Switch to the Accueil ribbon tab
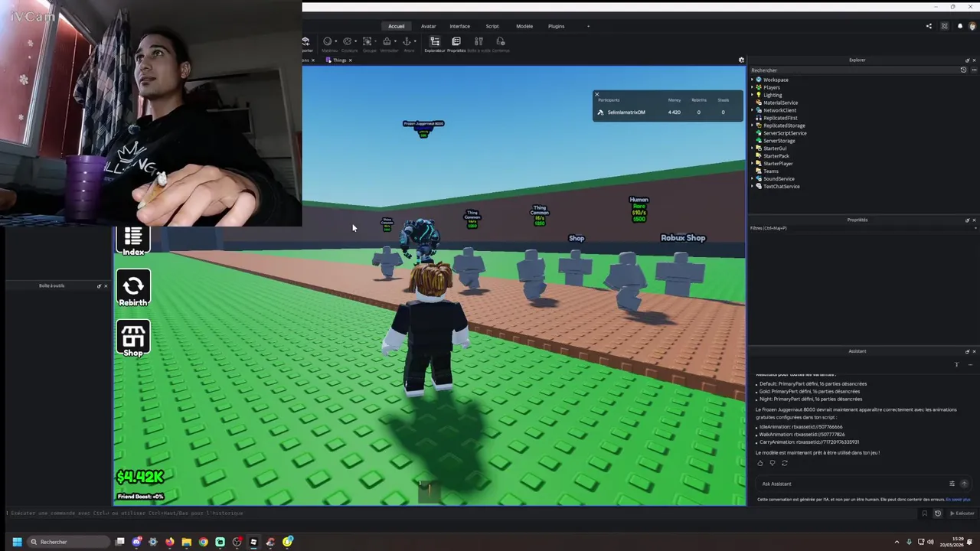 pyautogui.click(x=396, y=26)
